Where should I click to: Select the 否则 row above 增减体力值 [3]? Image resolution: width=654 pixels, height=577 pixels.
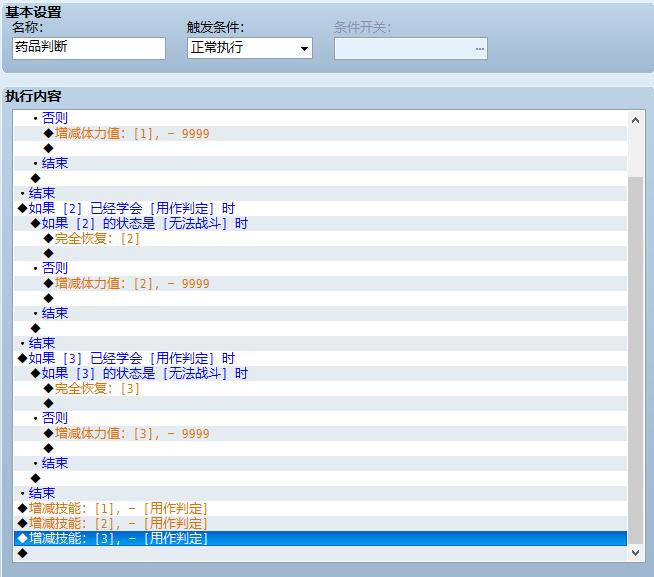[x=320, y=418]
